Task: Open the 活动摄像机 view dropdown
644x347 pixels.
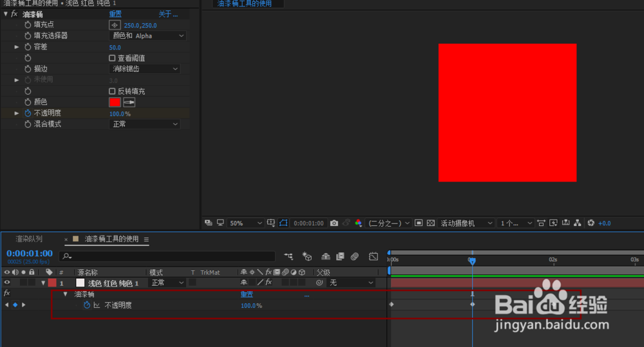Action: click(466, 223)
